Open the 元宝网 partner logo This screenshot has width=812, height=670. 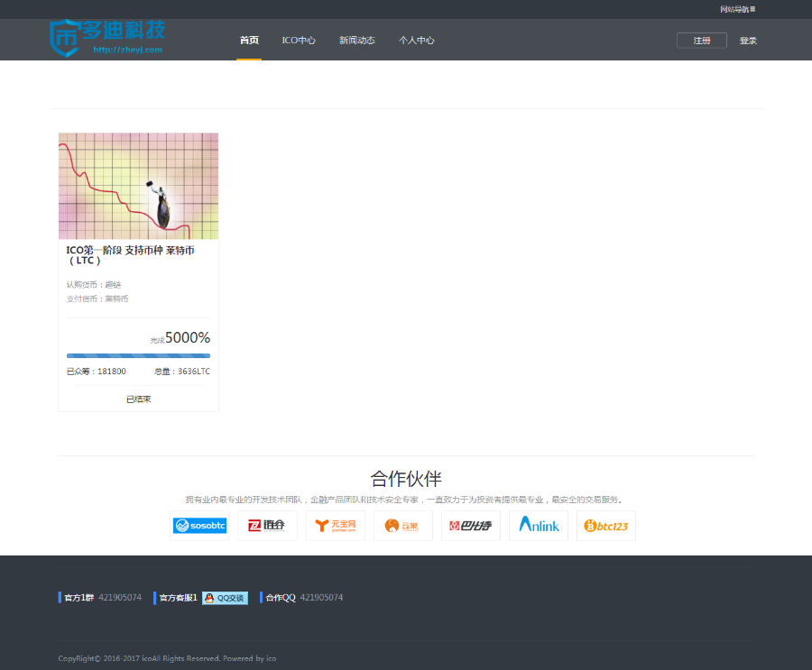pyautogui.click(x=335, y=526)
